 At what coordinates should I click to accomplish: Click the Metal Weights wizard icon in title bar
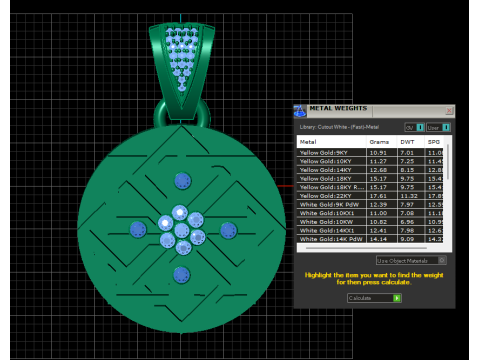(x=300, y=111)
